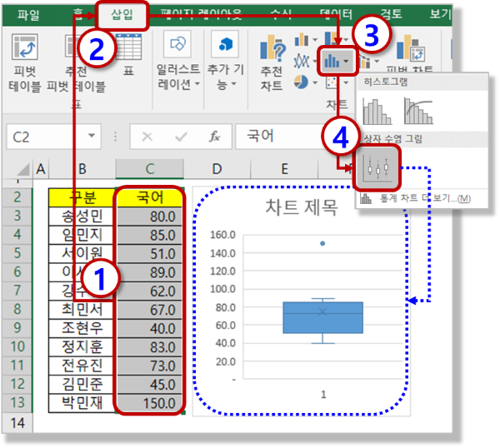Click the cell with 전유진
Viewport: 500px width, 448px height.
[x=82, y=366]
